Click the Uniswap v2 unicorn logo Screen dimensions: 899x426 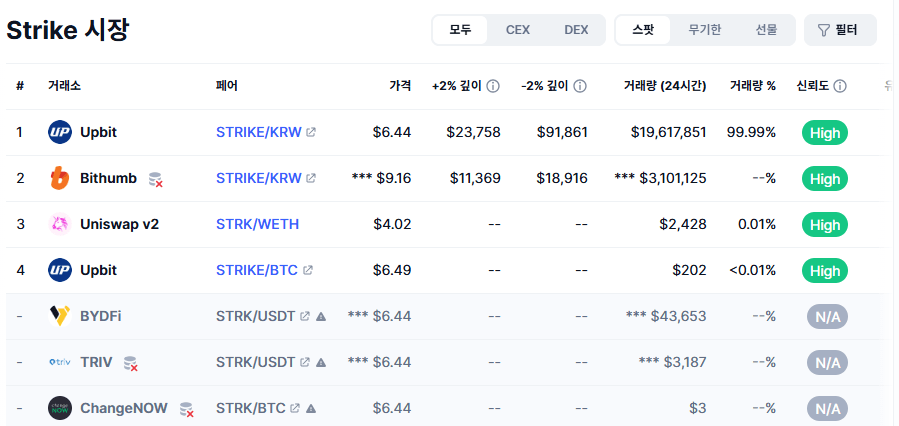pyautogui.click(x=60, y=224)
